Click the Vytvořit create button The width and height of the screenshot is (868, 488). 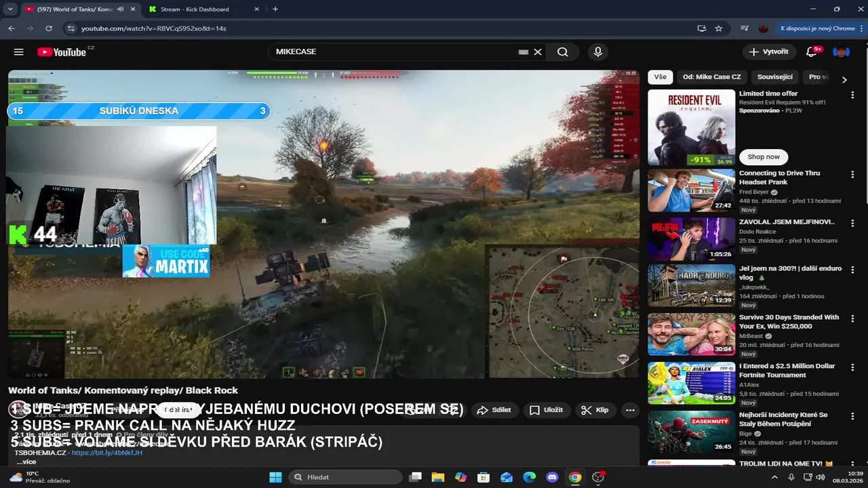(x=769, y=52)
